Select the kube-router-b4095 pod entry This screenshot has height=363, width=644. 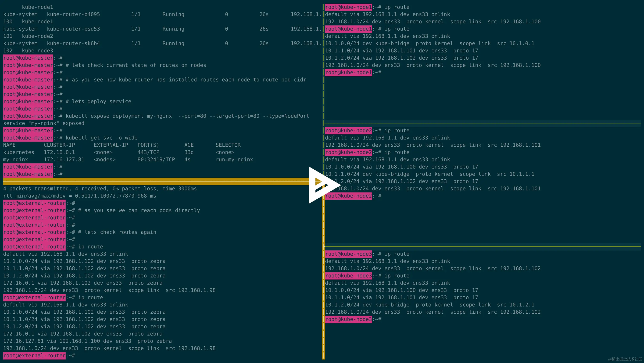tap(73, 14)
